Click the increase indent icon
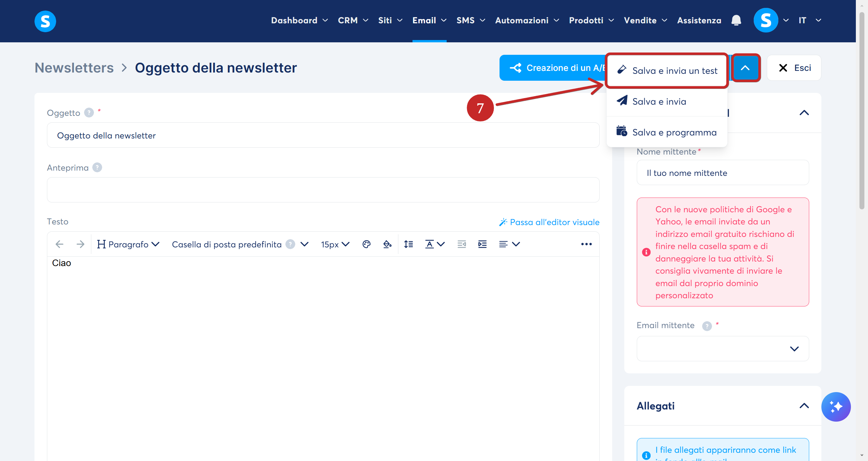The width and height of the screenshot is (868, 461). pyautogui.click(x=482, y=244)
